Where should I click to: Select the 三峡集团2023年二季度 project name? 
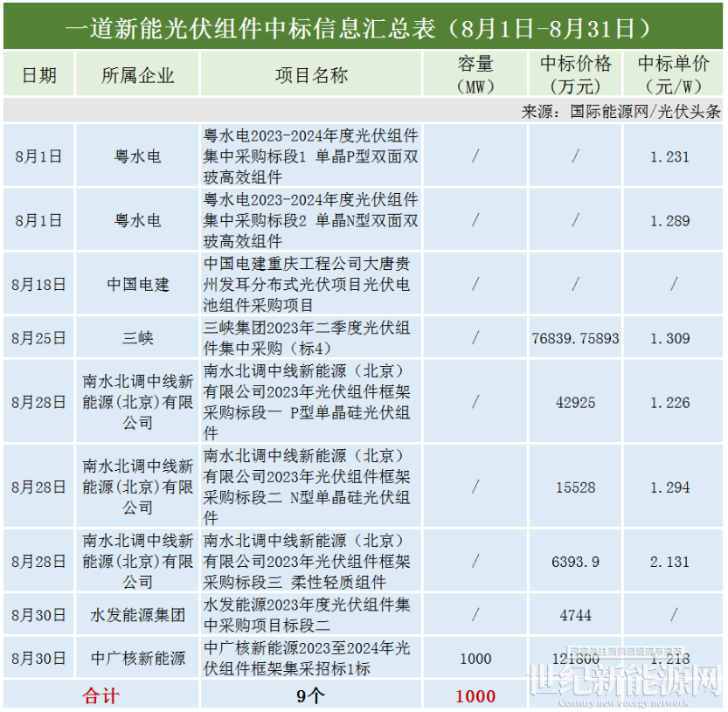click(307, 338)
